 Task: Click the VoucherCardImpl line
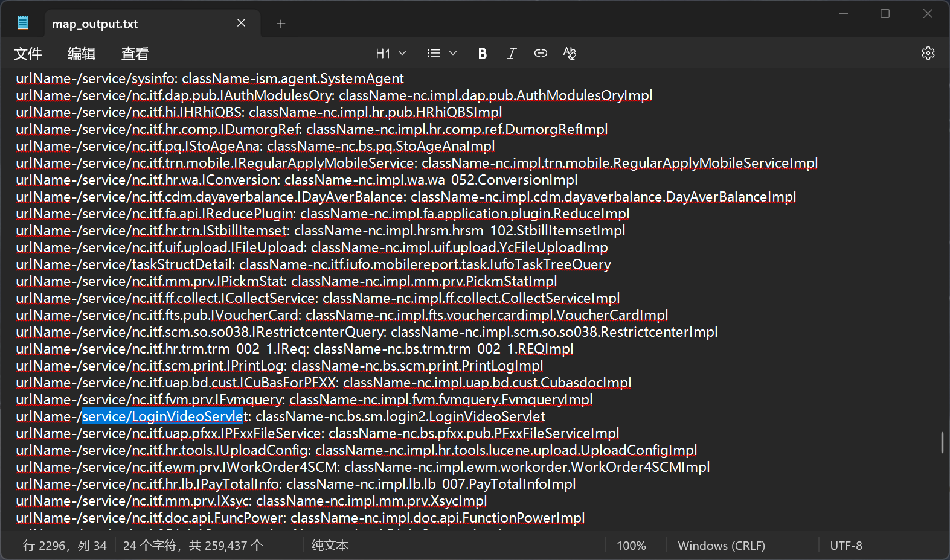click(x=342, y=315)
